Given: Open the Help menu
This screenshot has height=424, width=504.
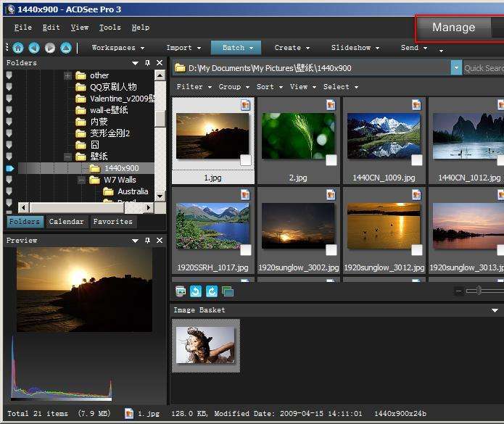Looking at the screenshot, I should point(141,28).
